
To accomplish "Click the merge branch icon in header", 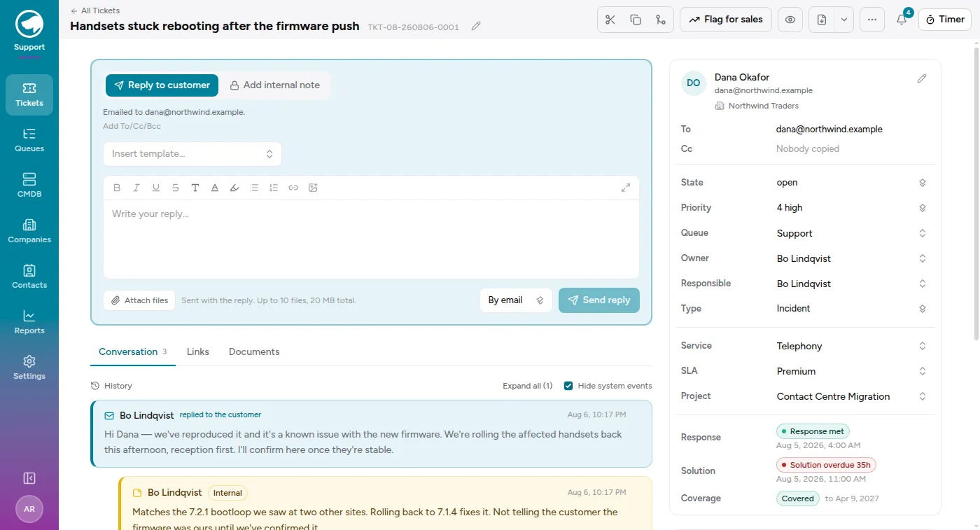I will pyautogui.click(x=661, y=20).
